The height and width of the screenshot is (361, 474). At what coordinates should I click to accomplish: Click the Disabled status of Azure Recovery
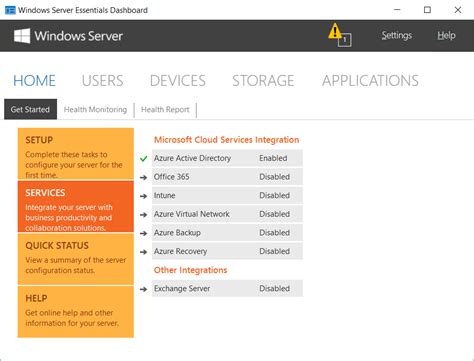point(275,251)
